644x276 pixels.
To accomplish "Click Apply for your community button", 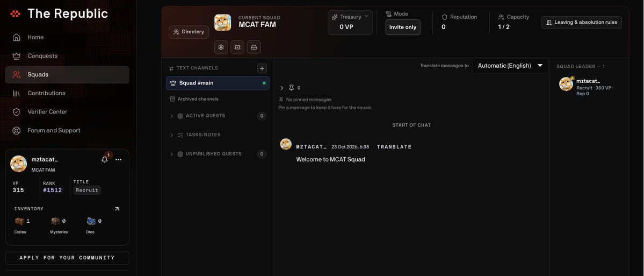I will (67, 258).
